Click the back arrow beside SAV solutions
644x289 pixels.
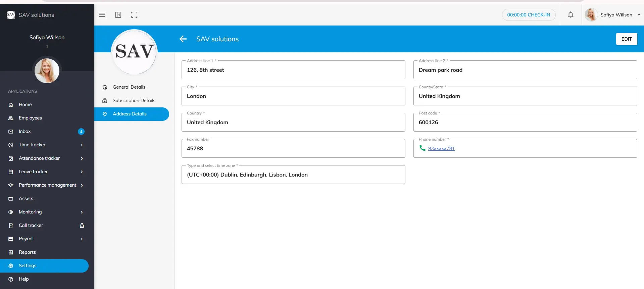[x=183, y=39]
